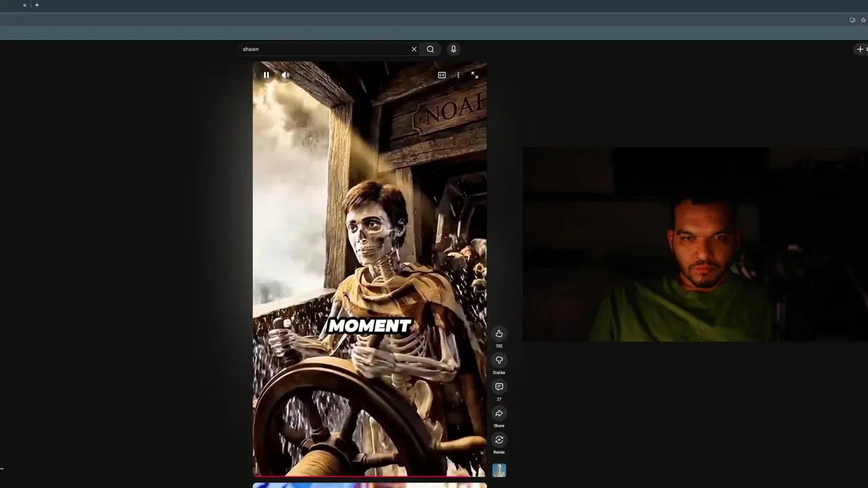The image size is (868, 488).
Task: Start voice search with the microphone
Action: coord(454,49)
